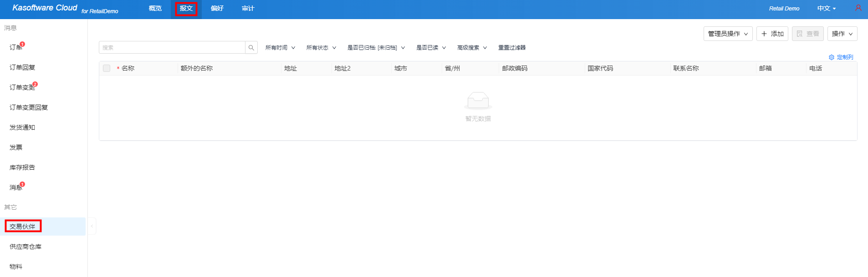The image size is (868, 277).
Task: Switch to the 审计 tab
Action: [x=248, y=9]
